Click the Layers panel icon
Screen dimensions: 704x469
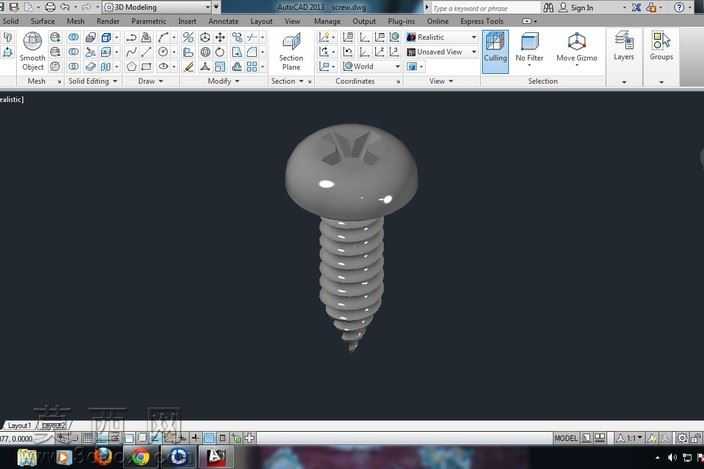tap(624, 46)
